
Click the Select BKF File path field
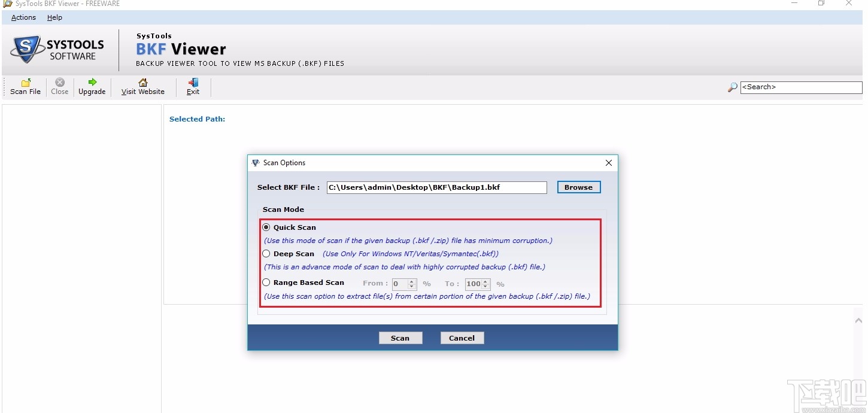click(x=437, y=187)
